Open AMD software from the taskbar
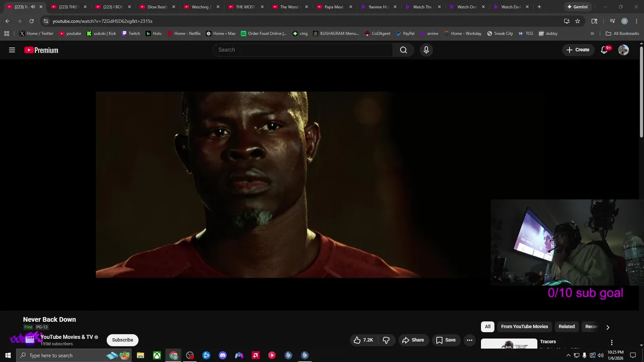 256,355
